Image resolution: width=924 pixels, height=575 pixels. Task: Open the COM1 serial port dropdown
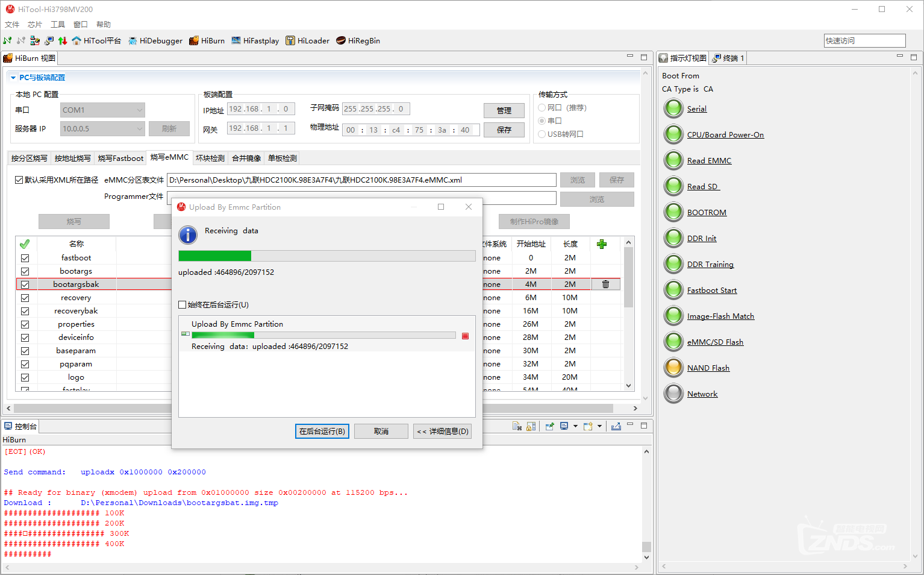(102, 110)
